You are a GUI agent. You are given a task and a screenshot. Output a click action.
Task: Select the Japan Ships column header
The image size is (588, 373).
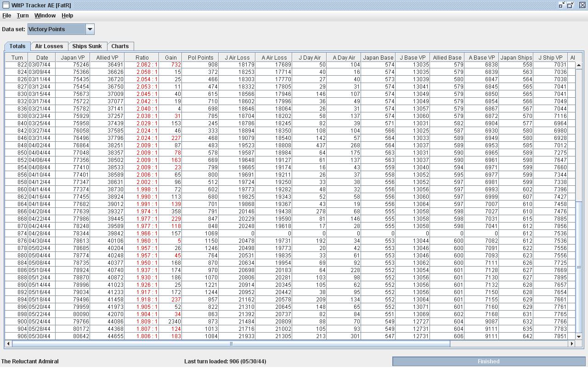516,58
